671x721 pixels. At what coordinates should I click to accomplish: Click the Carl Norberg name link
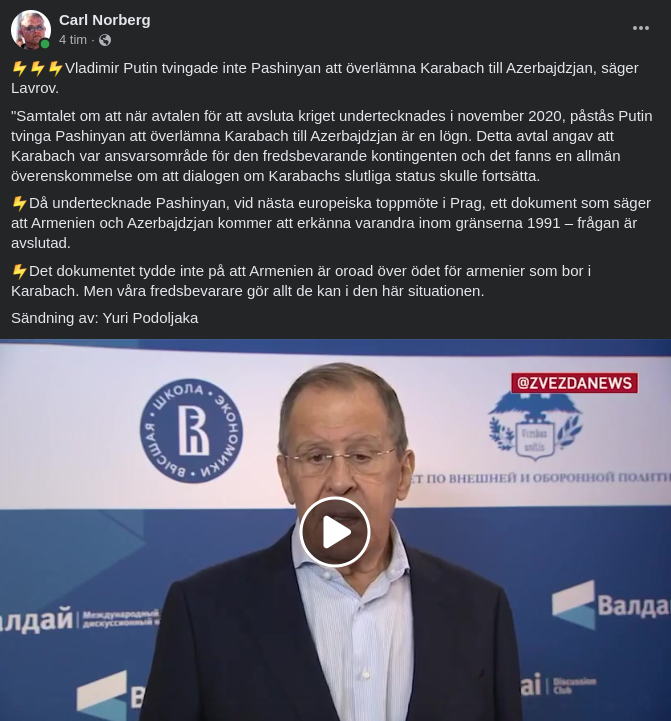click(x=104, y=20)
